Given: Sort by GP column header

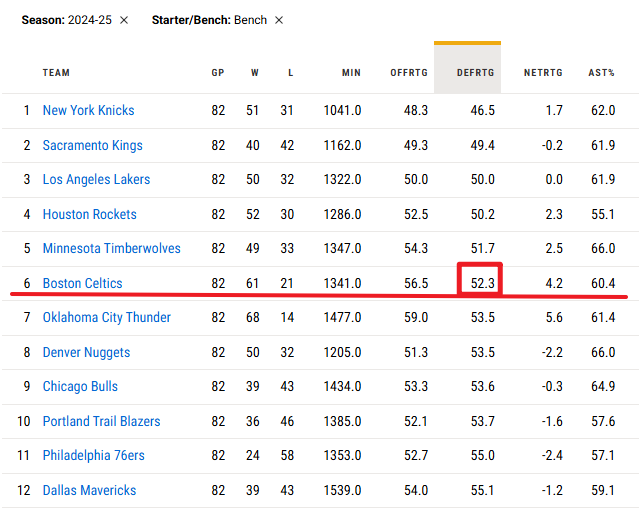Looking at the screenshot, I should (218, 73).
